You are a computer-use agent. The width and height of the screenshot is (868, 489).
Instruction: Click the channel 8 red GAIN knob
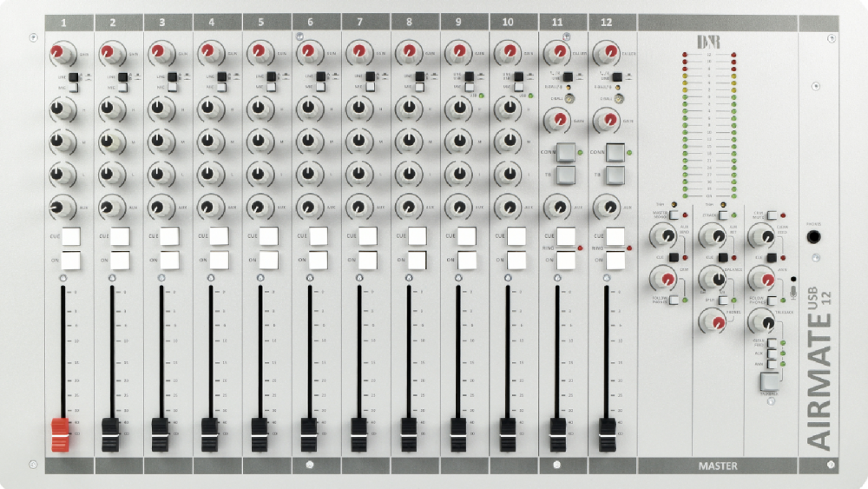click(x=408, y=53)
